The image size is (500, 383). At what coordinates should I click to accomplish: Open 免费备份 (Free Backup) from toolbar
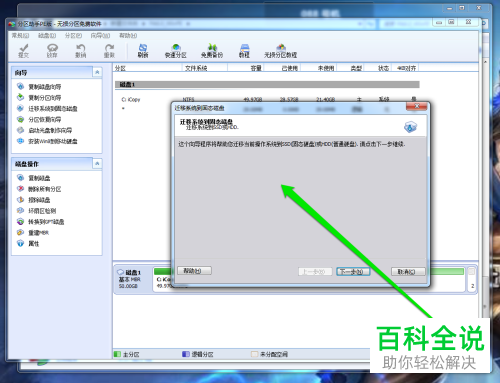point(212,51)
